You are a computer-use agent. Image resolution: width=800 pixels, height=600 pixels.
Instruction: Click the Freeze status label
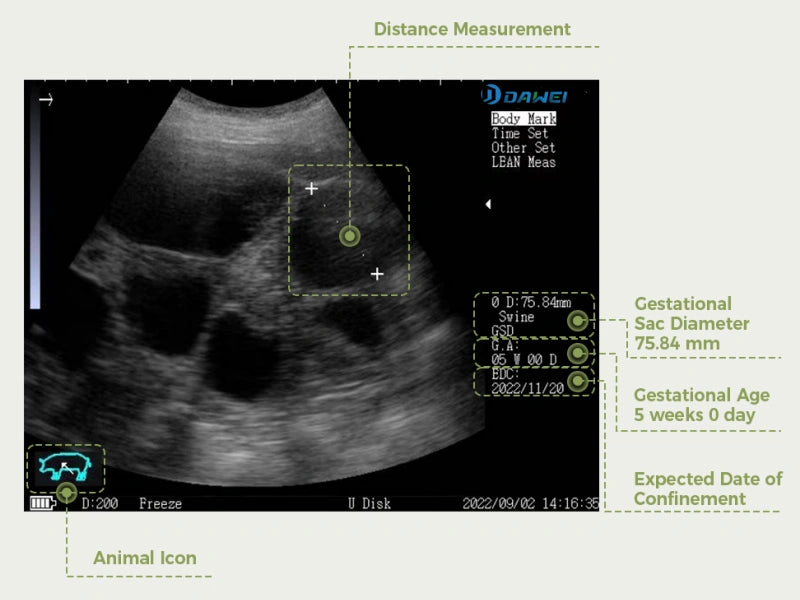pyautogui.click(x=159, y=503)
